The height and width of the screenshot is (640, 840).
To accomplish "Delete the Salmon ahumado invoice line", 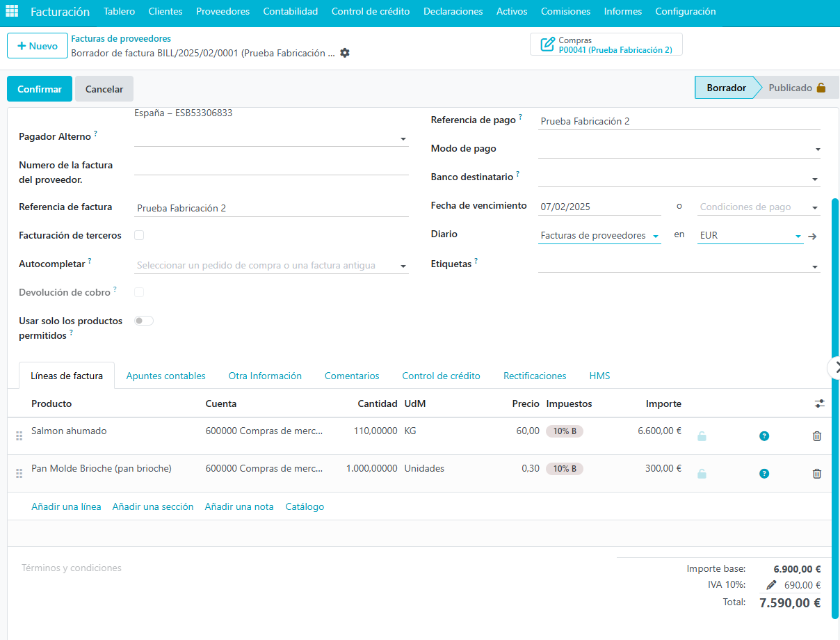I will 817,436.
